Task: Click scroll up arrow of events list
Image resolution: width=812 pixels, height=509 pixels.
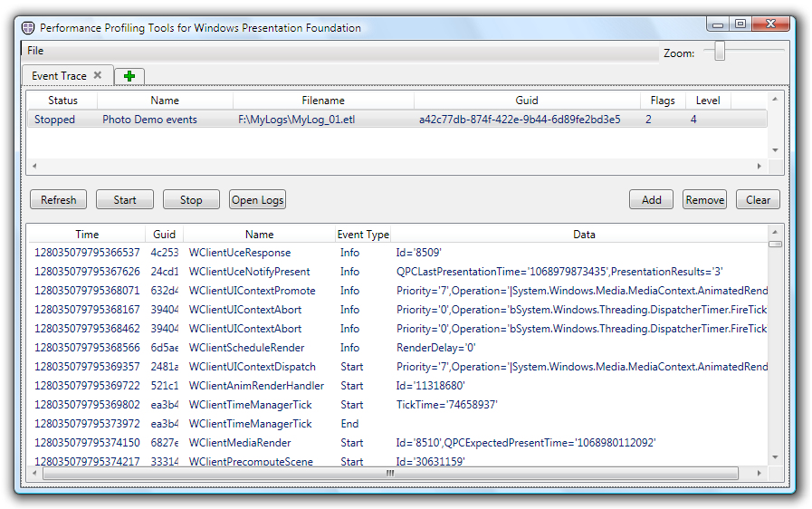Action: click(x=775, y=232)
